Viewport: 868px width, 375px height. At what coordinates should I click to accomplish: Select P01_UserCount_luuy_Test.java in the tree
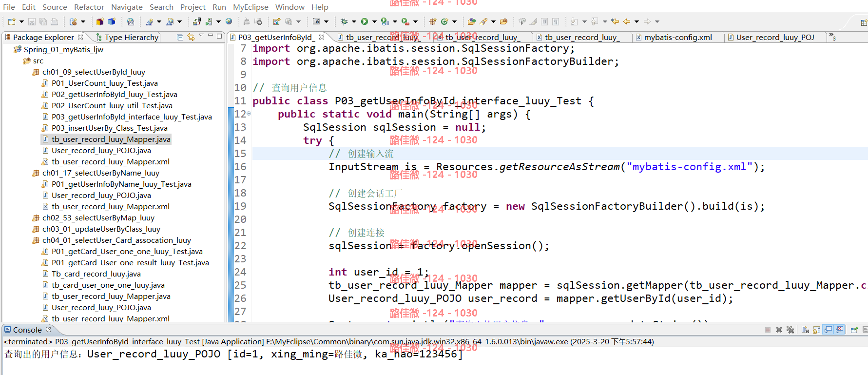point(104,83)
